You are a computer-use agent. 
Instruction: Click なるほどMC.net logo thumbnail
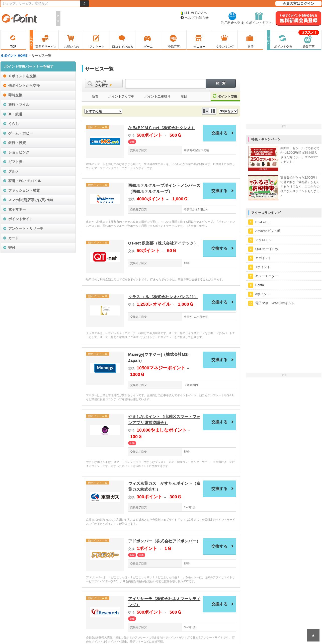click(x=105, y=141)
